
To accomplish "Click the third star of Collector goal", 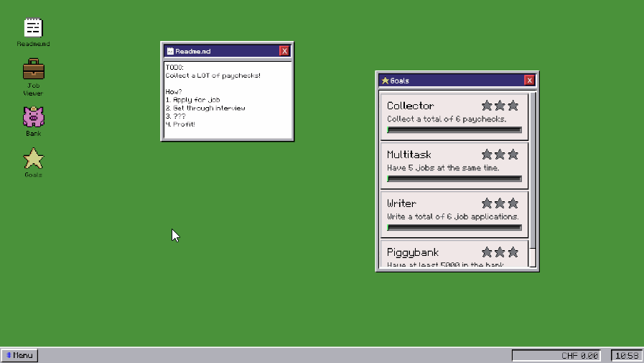I will [x=513, y=106].
